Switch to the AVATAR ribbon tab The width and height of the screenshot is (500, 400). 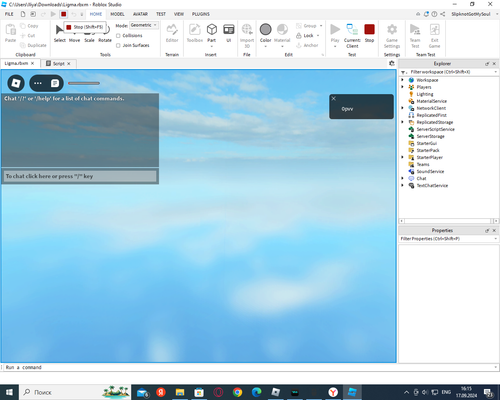click(140, 14)
